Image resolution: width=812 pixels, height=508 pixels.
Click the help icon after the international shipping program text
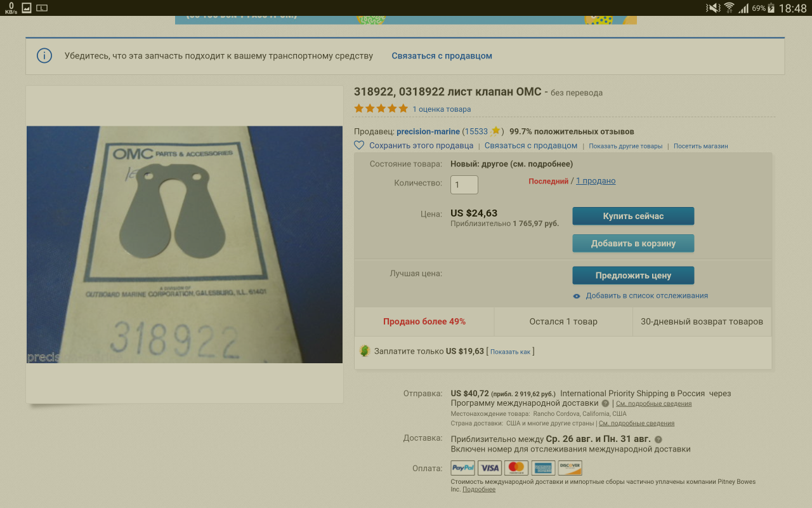click(x=605, y=403)
